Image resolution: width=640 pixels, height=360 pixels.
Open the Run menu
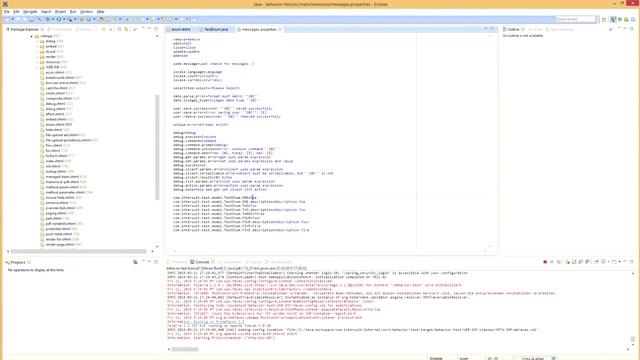73,12
